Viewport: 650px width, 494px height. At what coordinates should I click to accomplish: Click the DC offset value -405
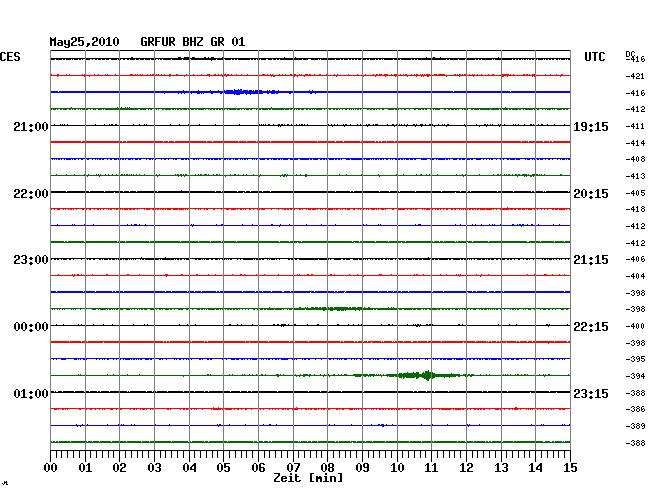pos(635,193)
